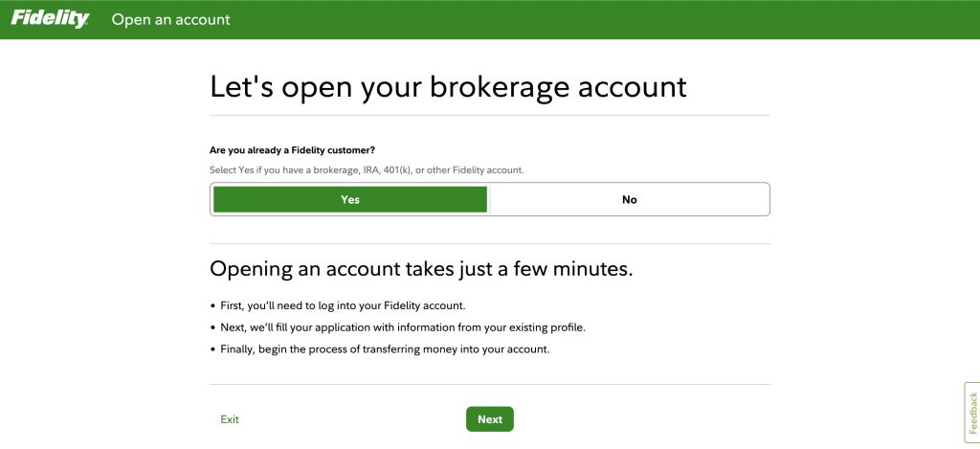
Task: Choose No for existing Fidelity customer
Action: point(629,199)
